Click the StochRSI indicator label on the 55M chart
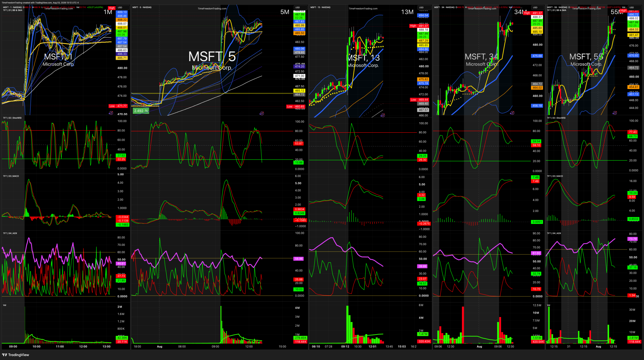Image resolution: width=644 pixels, height=360 pixels. 556,118
